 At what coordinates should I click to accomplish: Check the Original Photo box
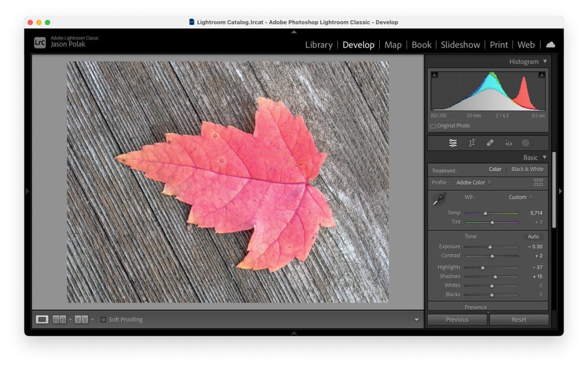[x=433, y=126]
